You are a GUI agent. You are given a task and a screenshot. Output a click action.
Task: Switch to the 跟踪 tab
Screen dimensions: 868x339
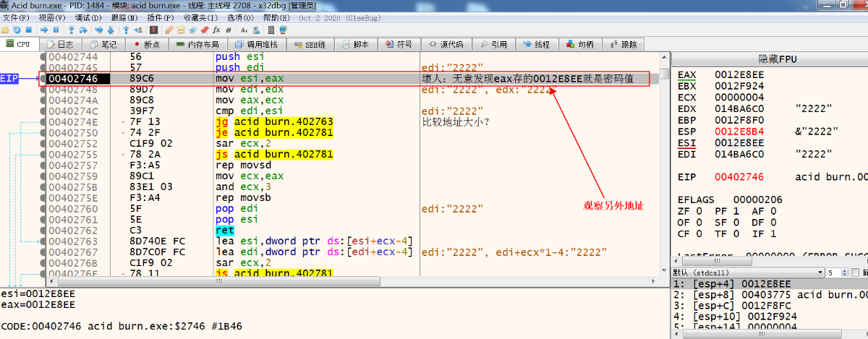coord(623,44)
